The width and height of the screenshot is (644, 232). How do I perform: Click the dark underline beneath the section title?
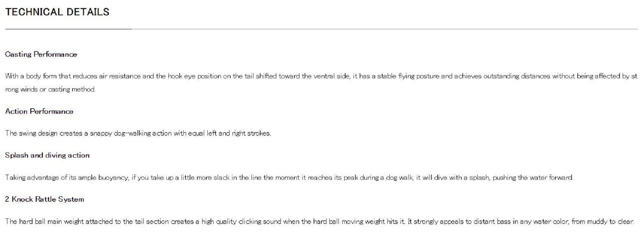point(68,29)
